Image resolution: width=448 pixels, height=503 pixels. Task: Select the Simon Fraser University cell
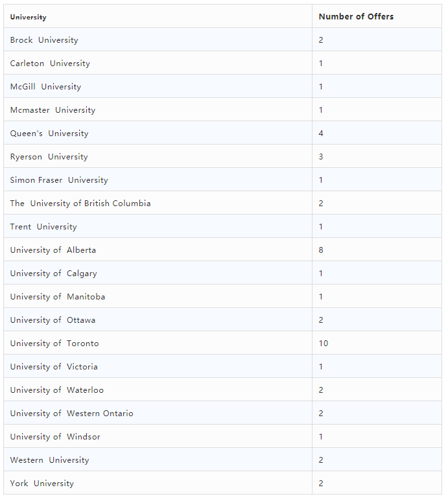[x=59, y=180]
